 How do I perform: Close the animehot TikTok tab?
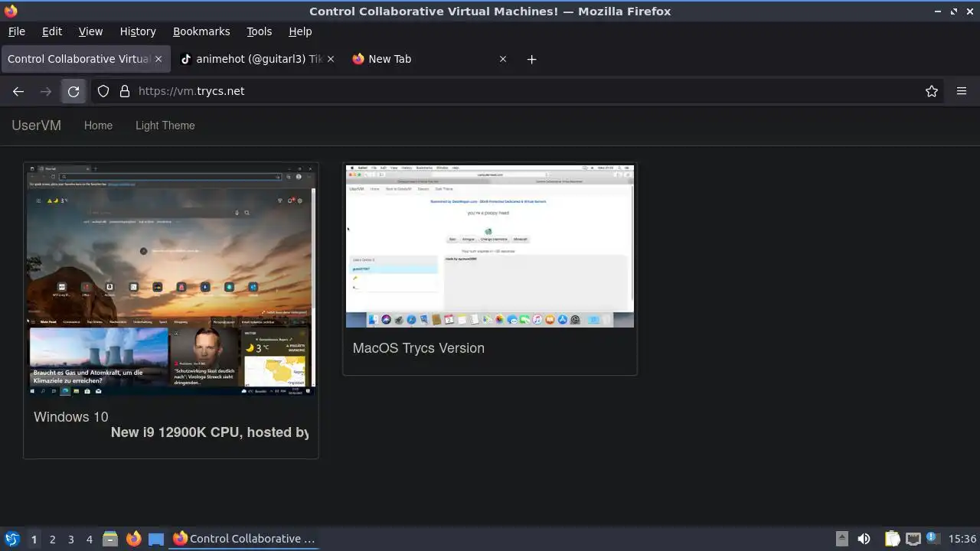[x=331, y=59]
